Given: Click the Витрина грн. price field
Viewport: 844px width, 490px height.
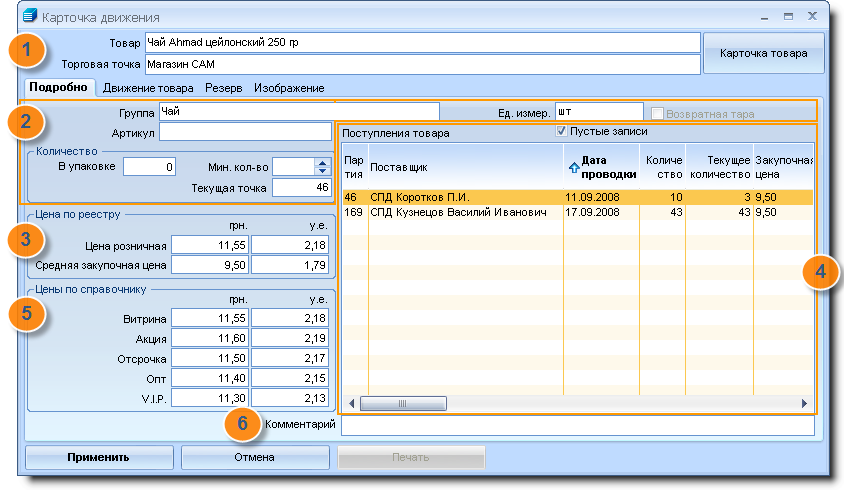Looking at the screenshot, I should pos(210,318).
